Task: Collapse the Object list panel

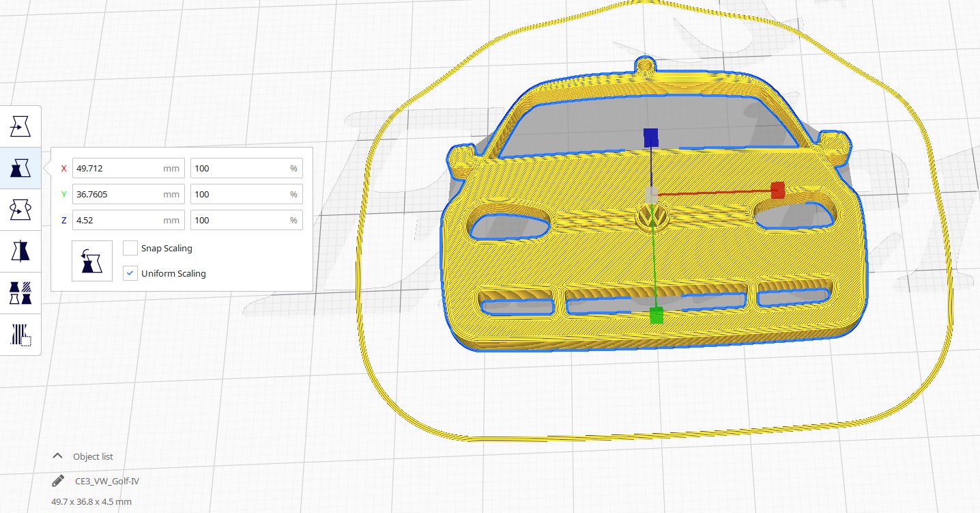Action: (57, 456)
